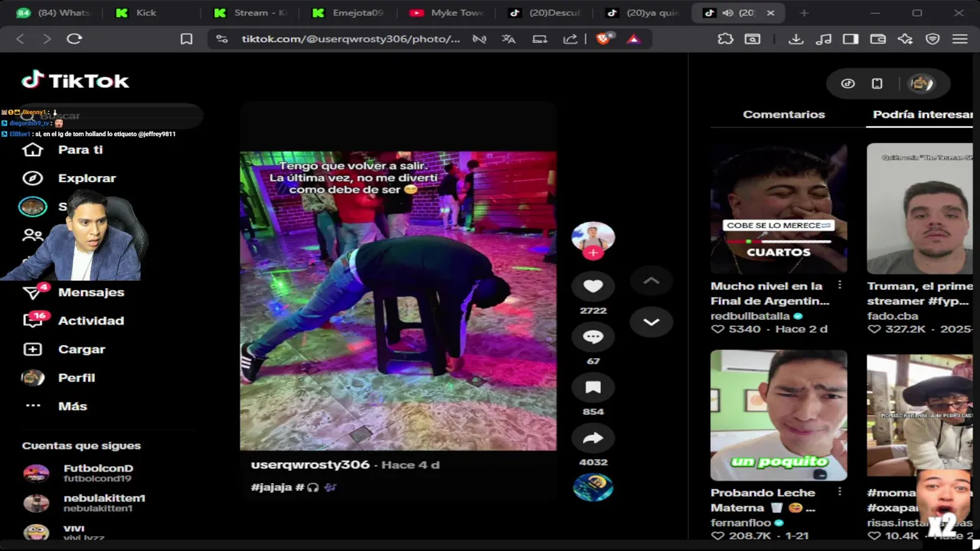Open a new browser tab
Image resolution: width=980 pixels, height=551 pixels.
[x=804, y=13]
